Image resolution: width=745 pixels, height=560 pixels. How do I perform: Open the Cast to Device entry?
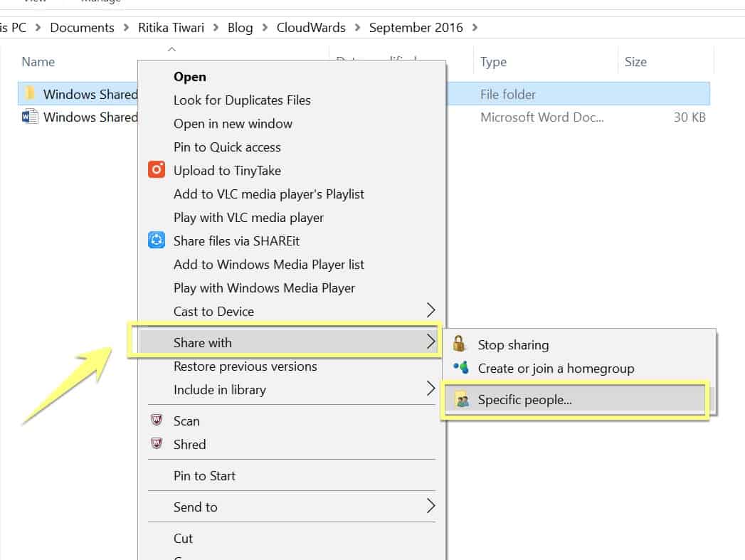pos(292,311)
